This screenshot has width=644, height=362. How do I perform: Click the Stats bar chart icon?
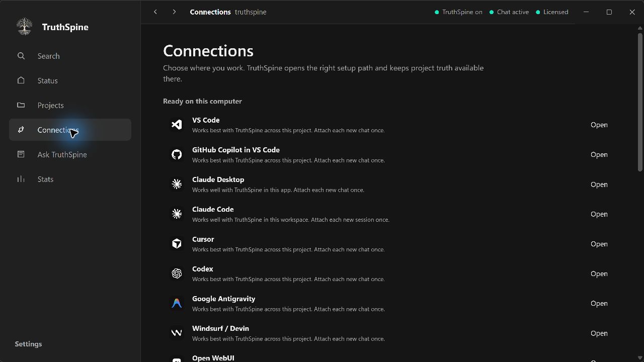[x=21, y=179]
